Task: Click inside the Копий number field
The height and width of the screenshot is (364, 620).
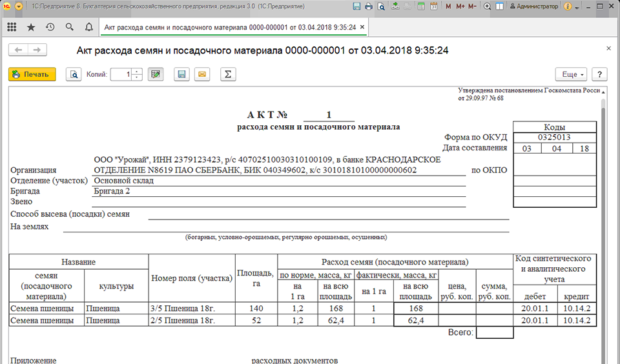Action: 121,74
